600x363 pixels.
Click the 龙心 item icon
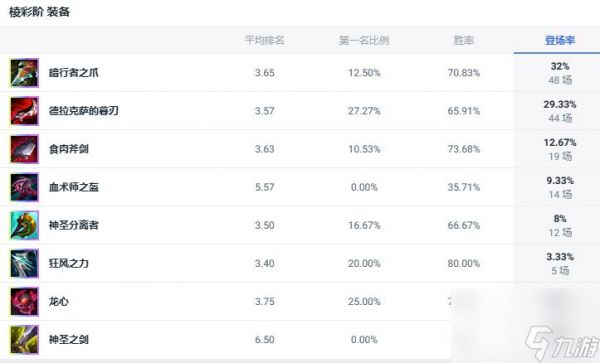point(24,301)
